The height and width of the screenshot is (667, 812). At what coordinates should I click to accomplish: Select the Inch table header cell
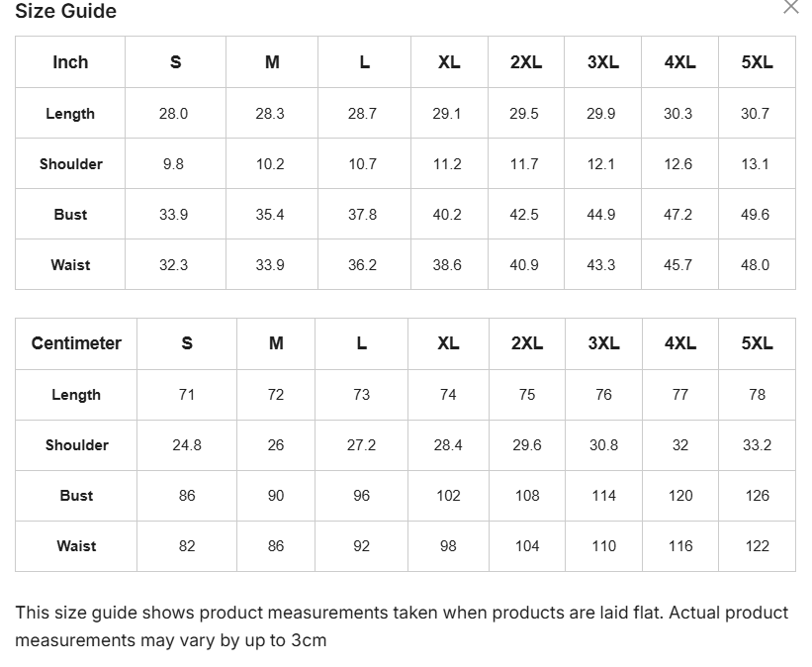click(x=70, y=62)
